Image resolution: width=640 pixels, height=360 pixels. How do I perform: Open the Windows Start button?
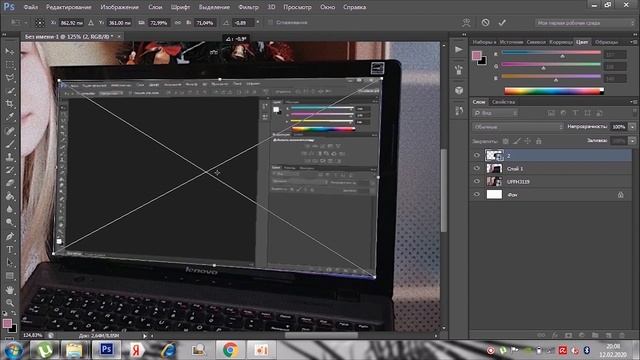pos(13,350)
